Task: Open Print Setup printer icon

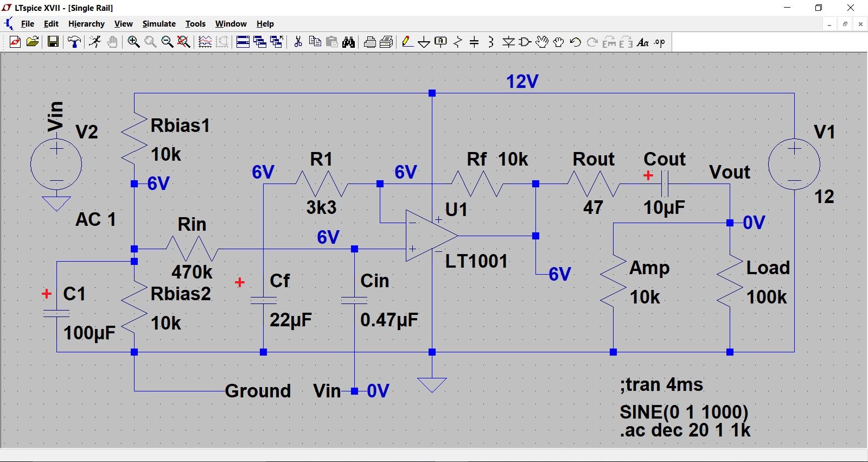Action: (370, 42)
